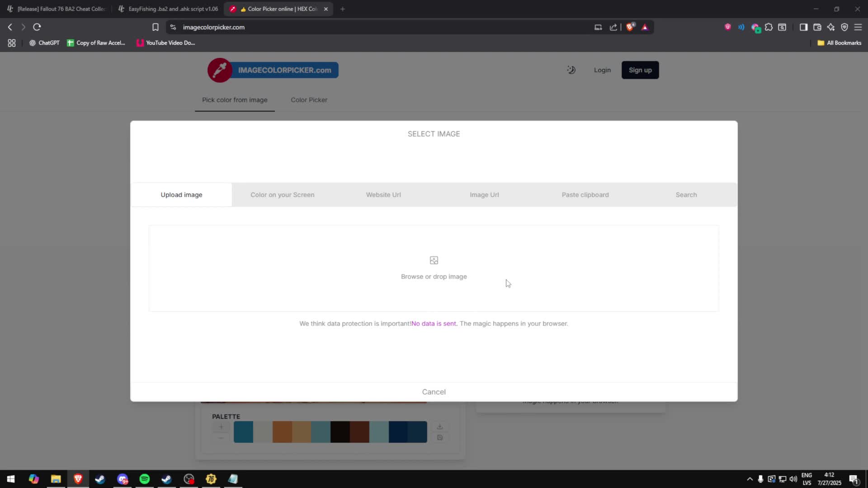The width and height of the screenshot is (868, 488).
Task: Open the browser extensions puzzle icon
Action: pos(769,27)
